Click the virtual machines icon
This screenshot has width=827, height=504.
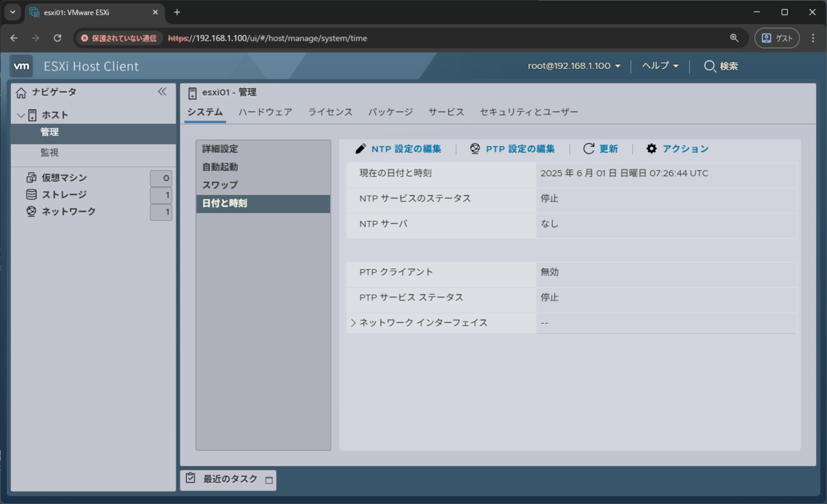pos(31,178)
